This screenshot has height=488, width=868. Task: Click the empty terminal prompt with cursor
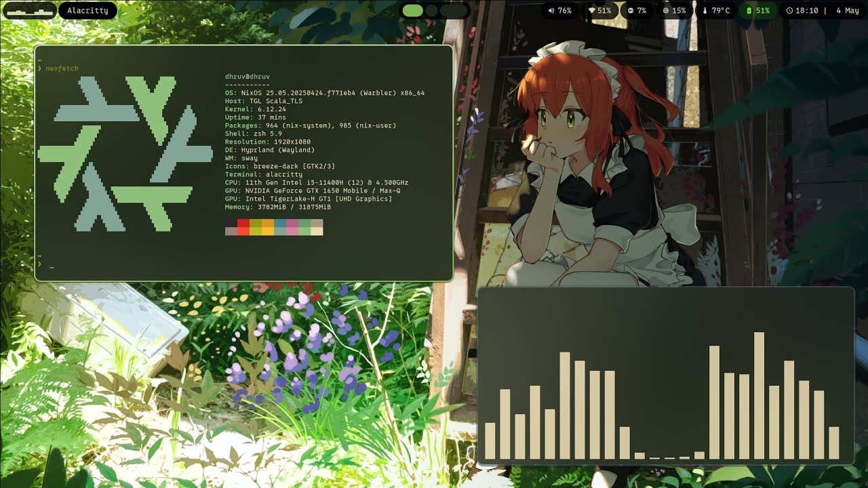[46, 264]
